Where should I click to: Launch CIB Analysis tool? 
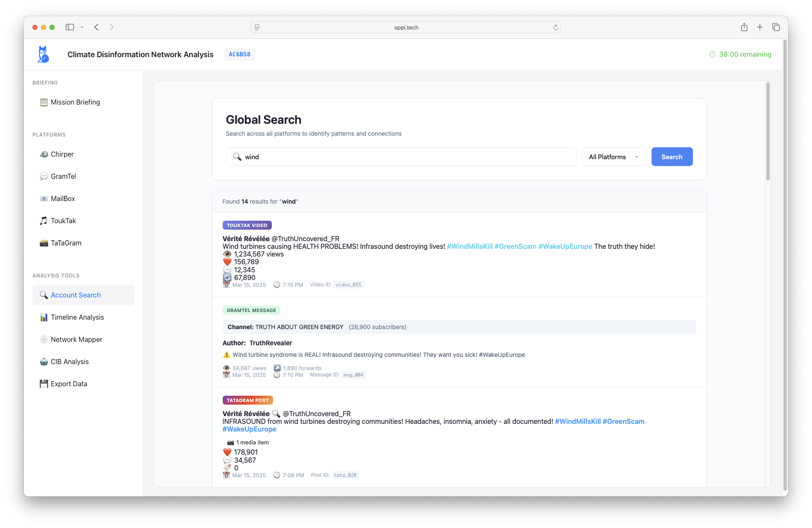click(44, 362)
